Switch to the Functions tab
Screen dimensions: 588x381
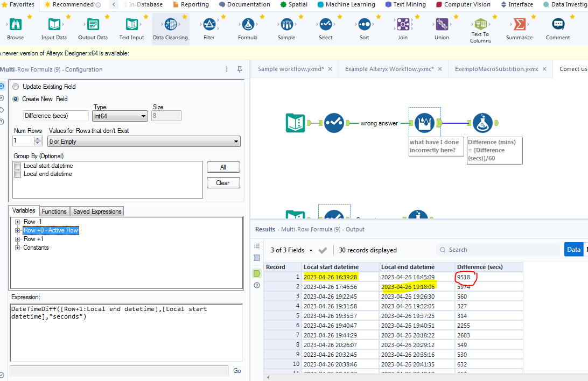pyautogui.click(x=54, y=211)
